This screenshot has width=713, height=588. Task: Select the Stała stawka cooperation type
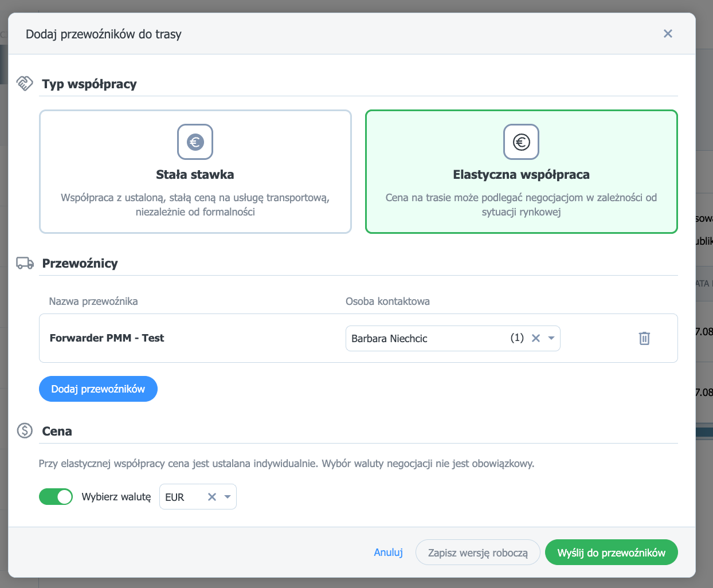[x=195, y=171]
